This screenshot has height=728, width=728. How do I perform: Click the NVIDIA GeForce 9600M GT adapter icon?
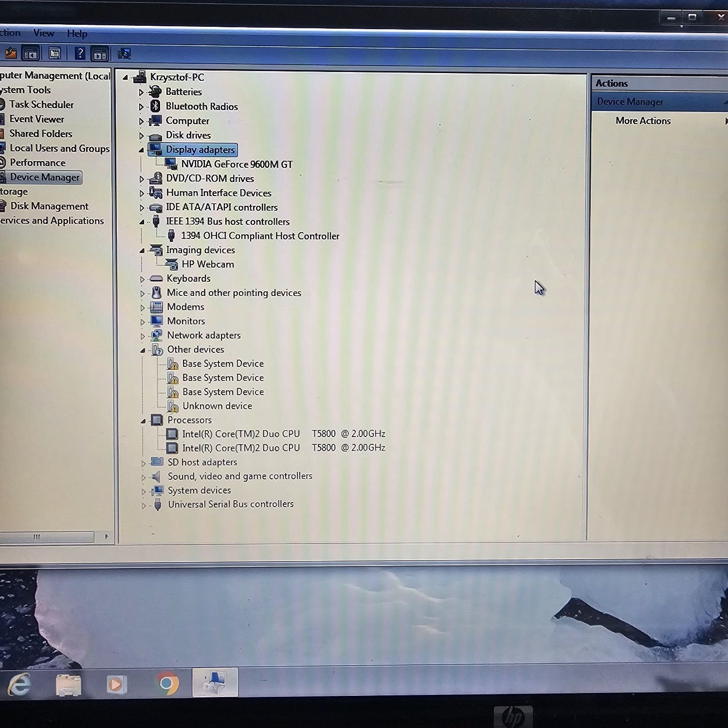point(171,164)
